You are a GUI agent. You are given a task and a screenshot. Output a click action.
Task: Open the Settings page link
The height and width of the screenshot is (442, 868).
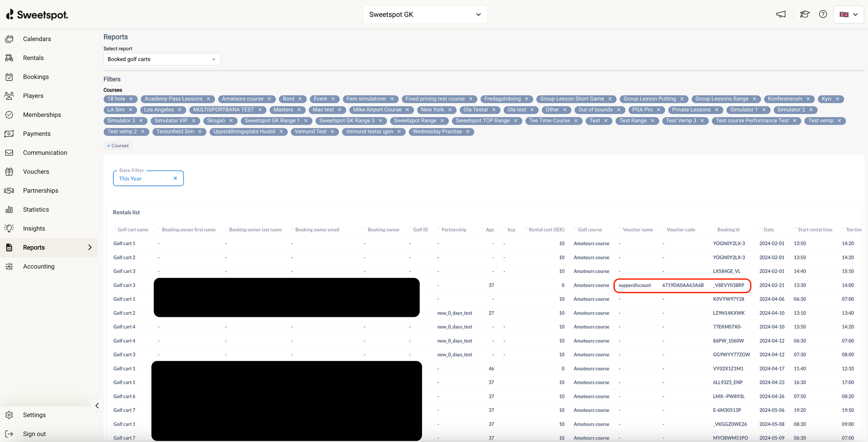[x=34, y=415]
